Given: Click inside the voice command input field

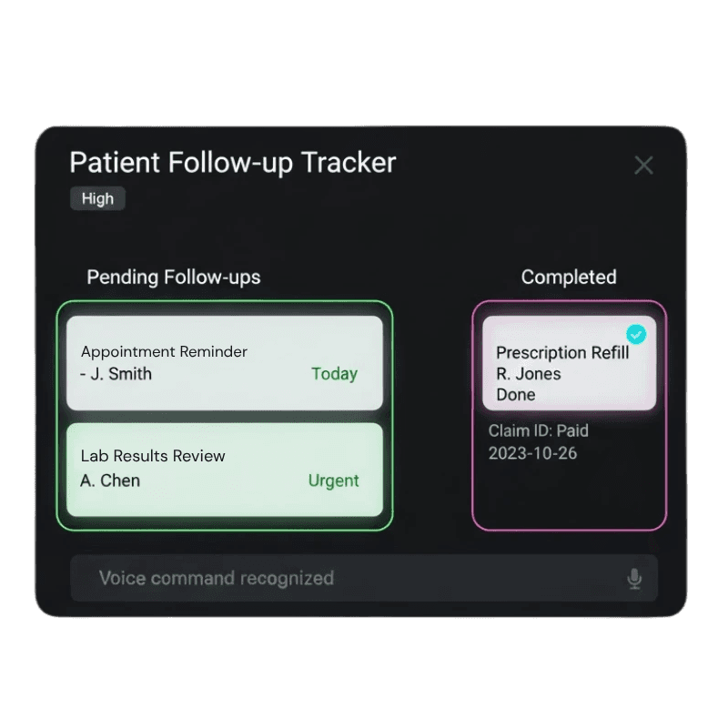Looking at the screenshot, I should (273, 578).
